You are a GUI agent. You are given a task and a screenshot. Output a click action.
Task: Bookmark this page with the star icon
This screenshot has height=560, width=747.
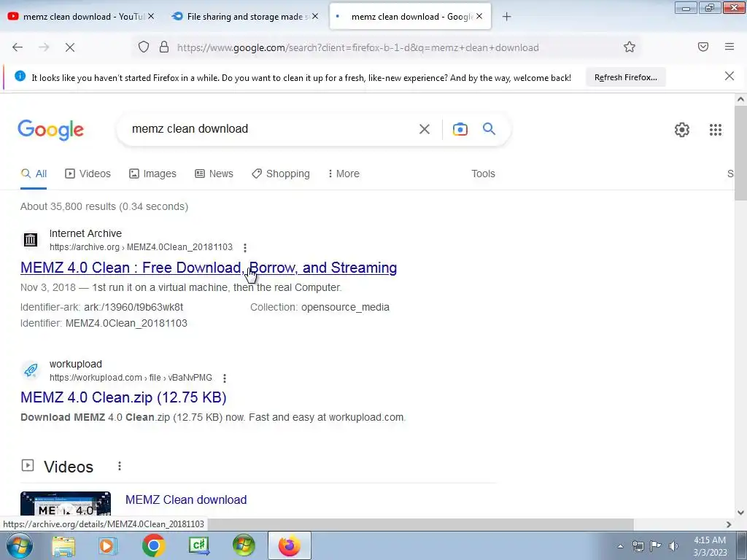point(630,47)
